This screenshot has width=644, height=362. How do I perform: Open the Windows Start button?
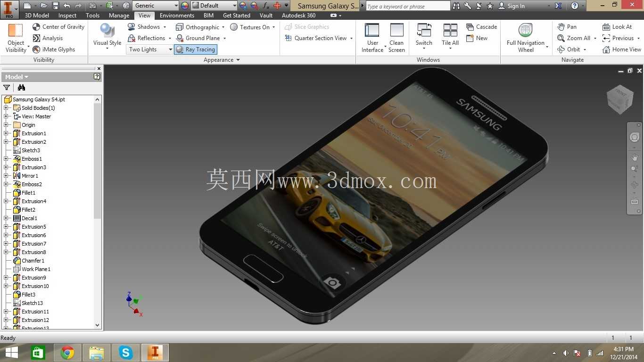coord(11,353)
